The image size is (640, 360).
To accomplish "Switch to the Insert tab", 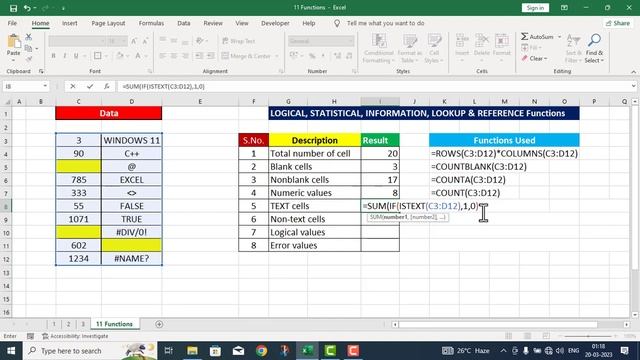I will (x=69, y=23).
